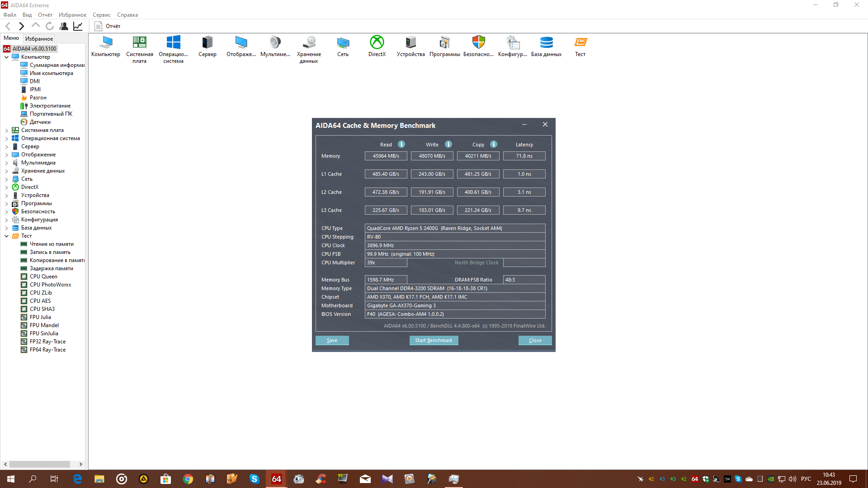Click the Forward navigation arrow in toolbar
Image resolution: width=868 pixels, height=488 pixels.
(x=21, y=26)
